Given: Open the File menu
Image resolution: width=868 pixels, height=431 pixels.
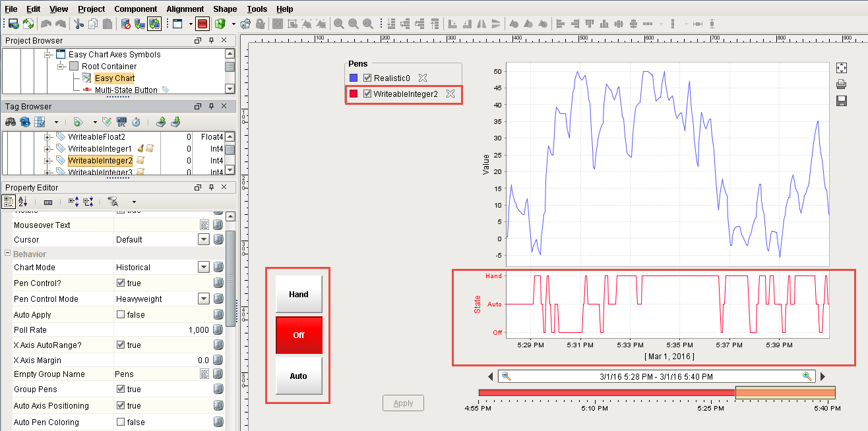Looking at the screenshot, I should (x=11, y=9).
